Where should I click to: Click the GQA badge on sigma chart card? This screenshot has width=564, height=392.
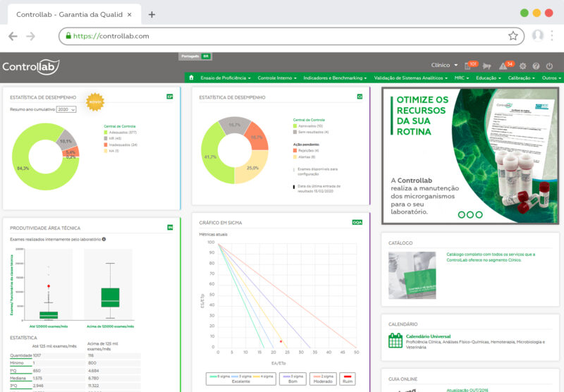357,223
